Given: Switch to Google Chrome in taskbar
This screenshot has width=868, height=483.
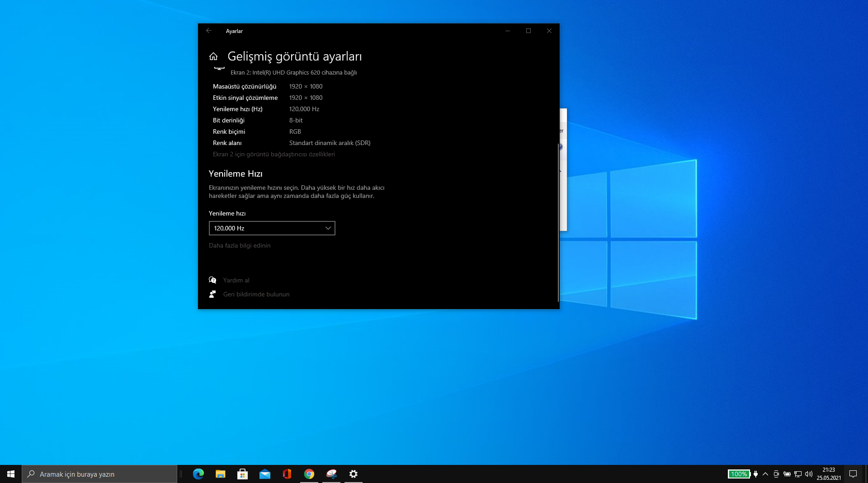Looking at the screenshot, I should click(x=309, y=474).
